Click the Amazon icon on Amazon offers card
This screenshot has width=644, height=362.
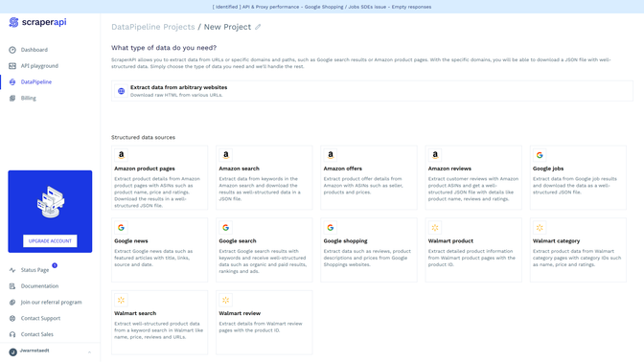(331, 155)
